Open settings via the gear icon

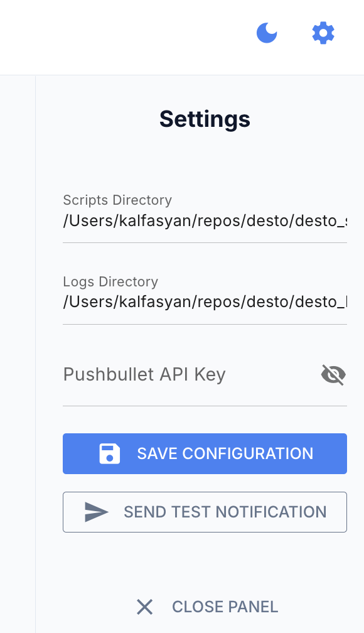[323, 33]
